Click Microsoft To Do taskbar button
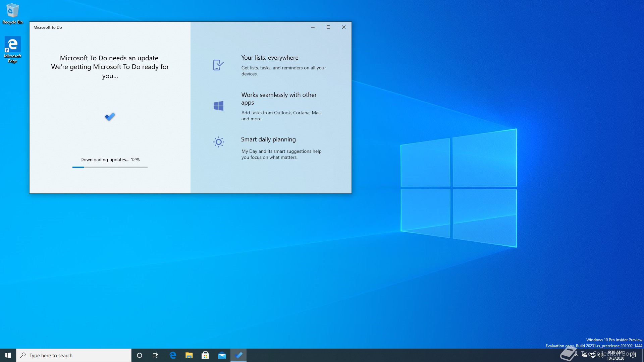The image size is (644, 362). pos(238,355)
